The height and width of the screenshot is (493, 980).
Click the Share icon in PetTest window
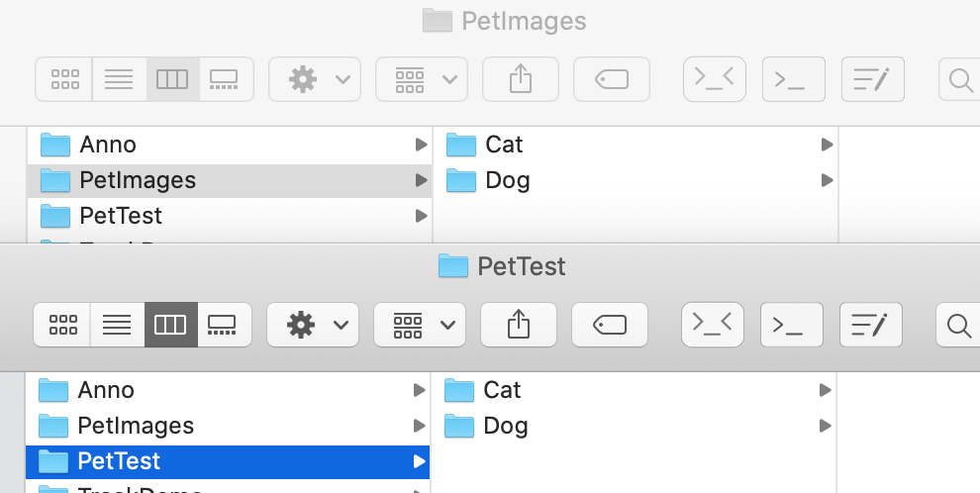(518, 325)
